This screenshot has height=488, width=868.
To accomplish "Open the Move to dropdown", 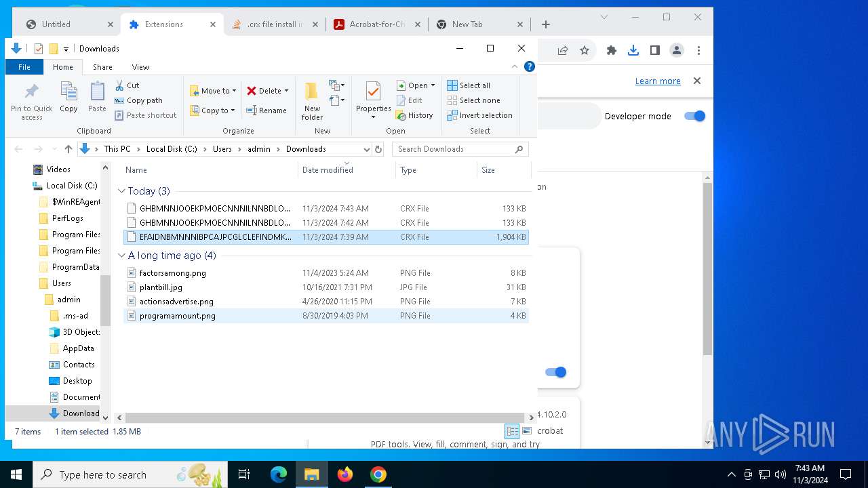I will point(213,91).
